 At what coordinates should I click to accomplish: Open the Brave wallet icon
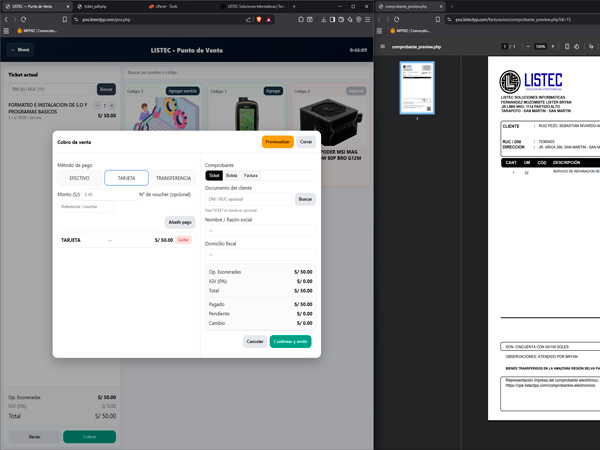tap(341, 19)
